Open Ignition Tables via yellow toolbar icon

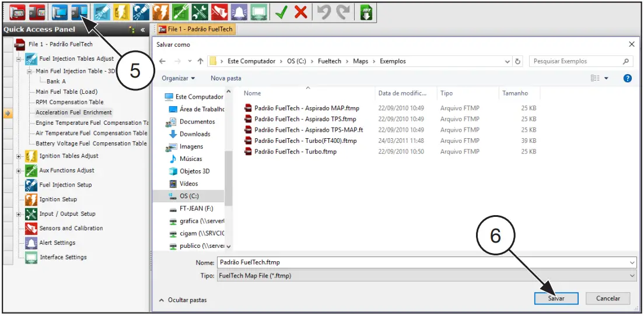121,12
